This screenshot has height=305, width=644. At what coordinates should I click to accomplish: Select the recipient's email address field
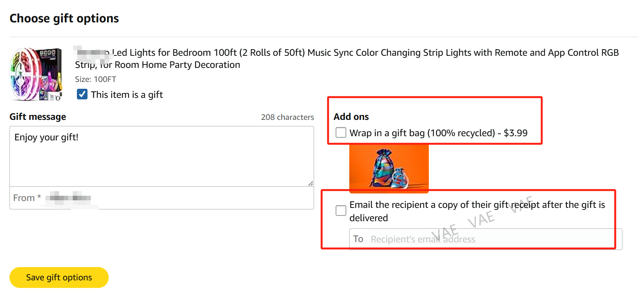486,239
